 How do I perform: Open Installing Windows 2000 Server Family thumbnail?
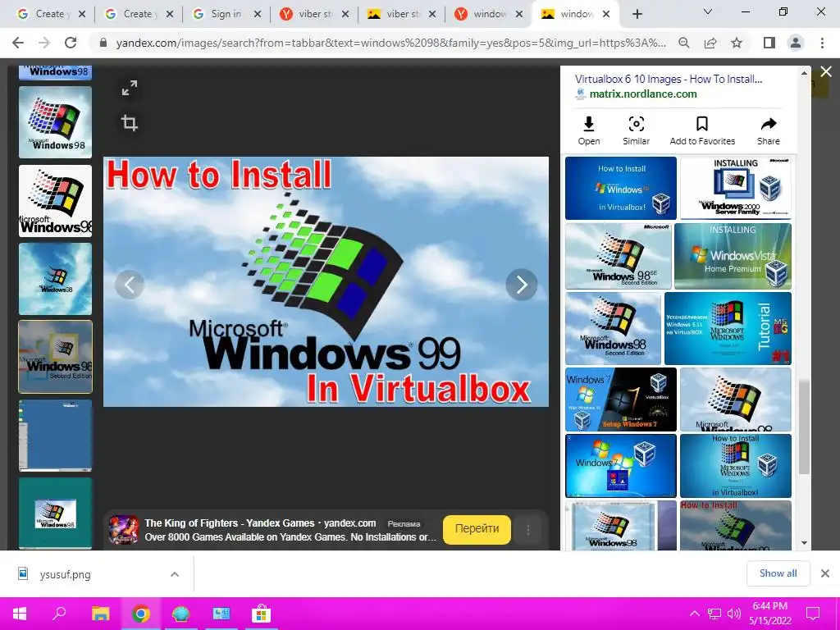(x=736, y=188)
